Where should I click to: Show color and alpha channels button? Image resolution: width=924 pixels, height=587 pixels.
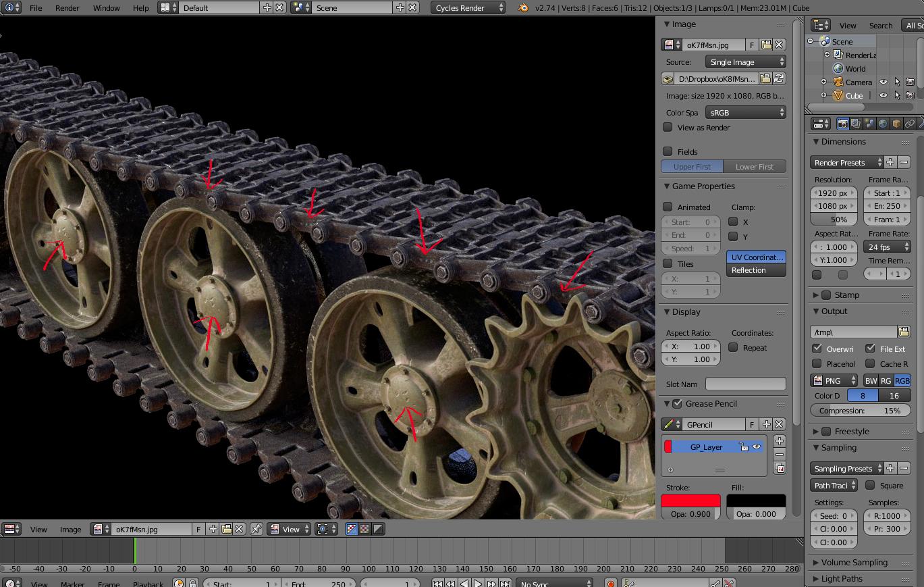pyautogui.click(x=364, y=529)
